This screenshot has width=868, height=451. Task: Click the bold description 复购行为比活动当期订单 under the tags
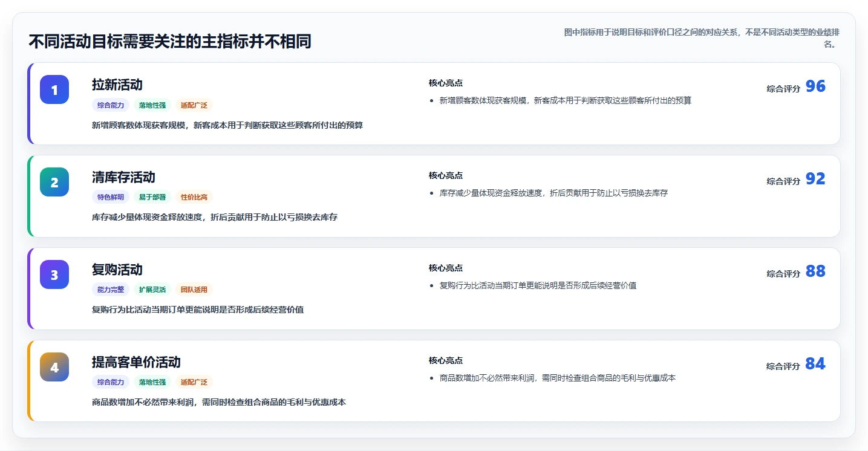click(198, 310)
